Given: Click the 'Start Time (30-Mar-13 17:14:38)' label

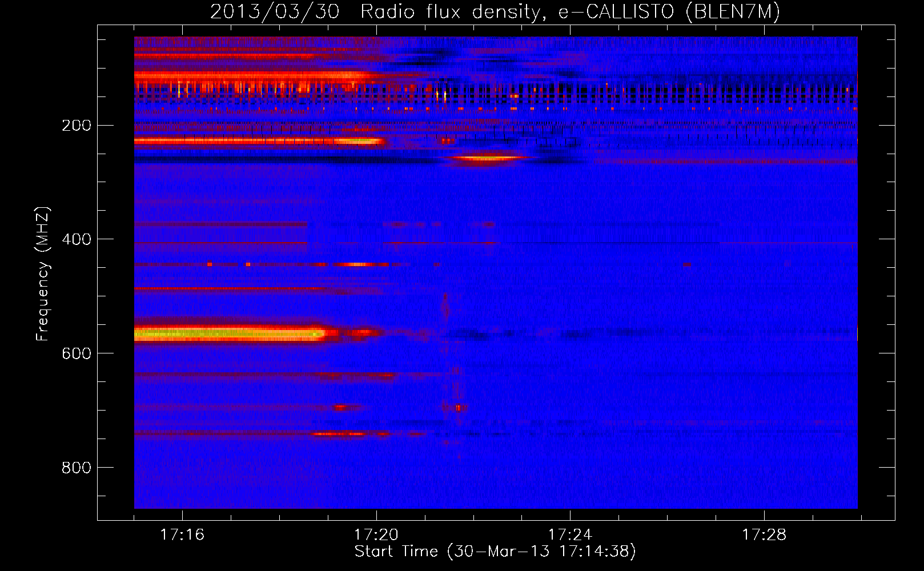Looking at the screenshot, I should (495, 551).
